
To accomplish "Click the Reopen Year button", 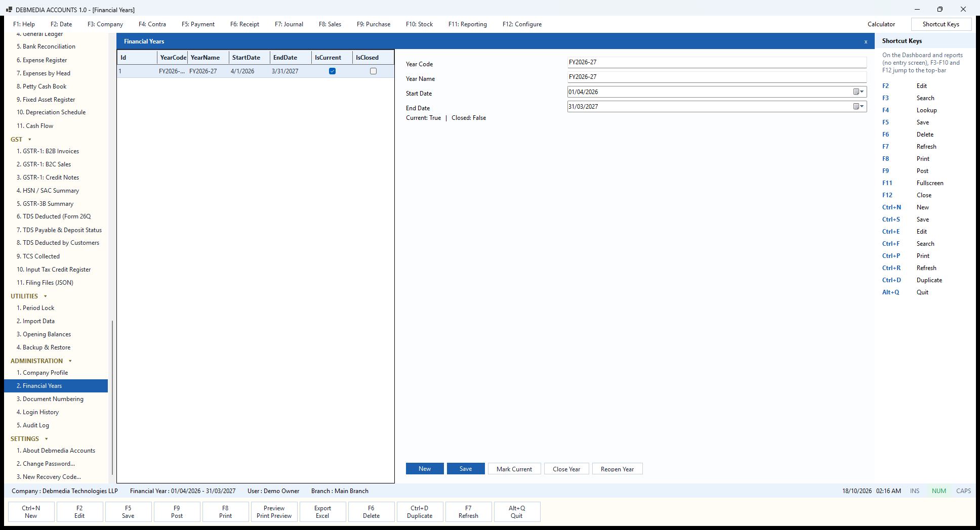I will [617, 469].
